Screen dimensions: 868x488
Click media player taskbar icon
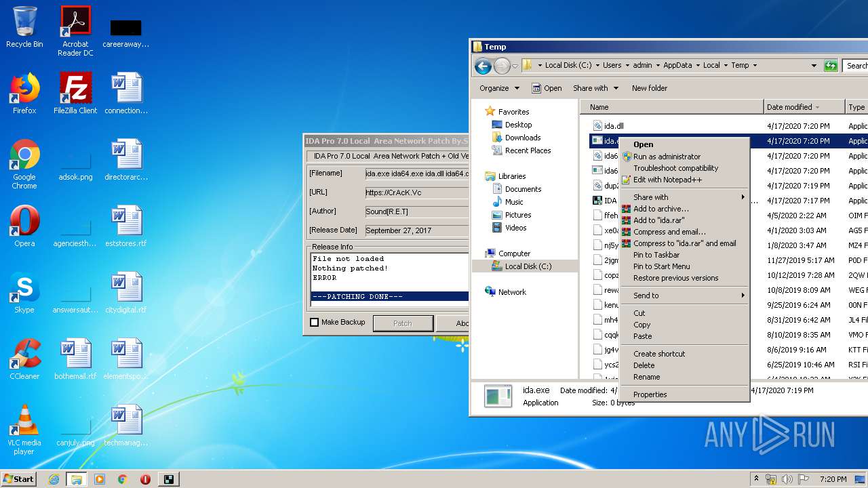[100, 479]
